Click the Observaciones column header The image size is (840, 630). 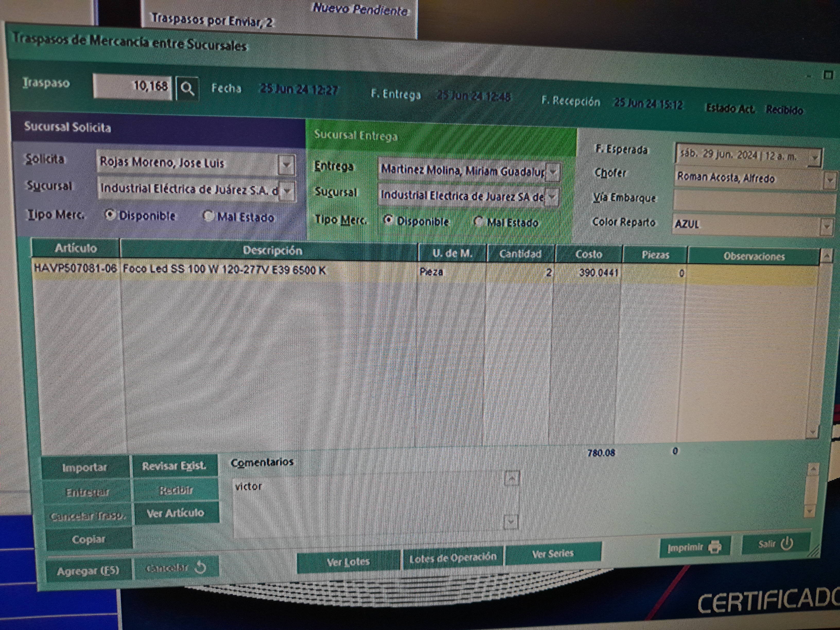754,257
